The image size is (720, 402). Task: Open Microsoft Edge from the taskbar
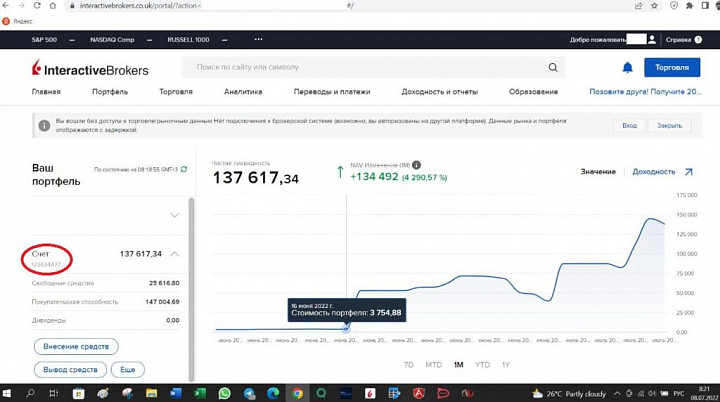tap(273, 393)
